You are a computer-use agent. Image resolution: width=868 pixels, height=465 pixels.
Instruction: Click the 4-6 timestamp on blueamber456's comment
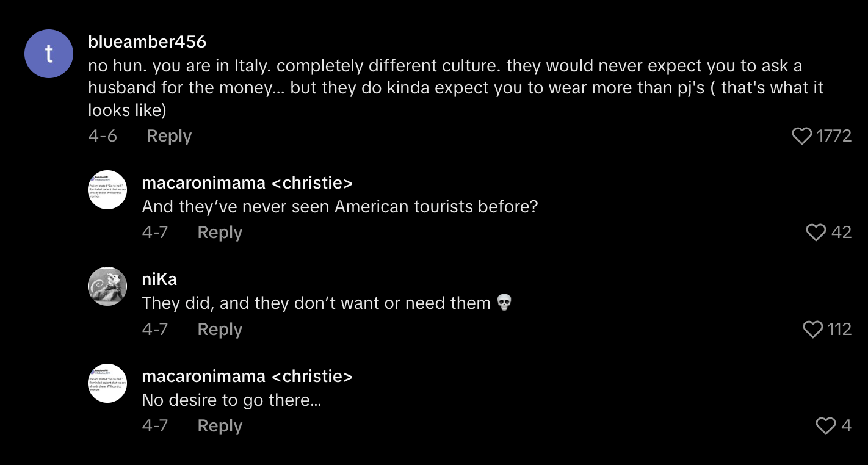point(103,136)
